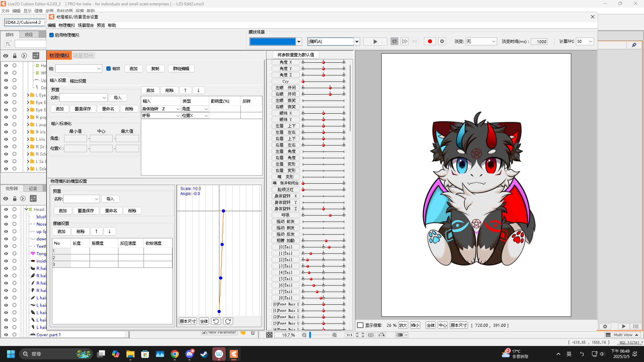Viewport: 644px width, 362px height.
Task: Click the red record button
Action: (430, 41)
